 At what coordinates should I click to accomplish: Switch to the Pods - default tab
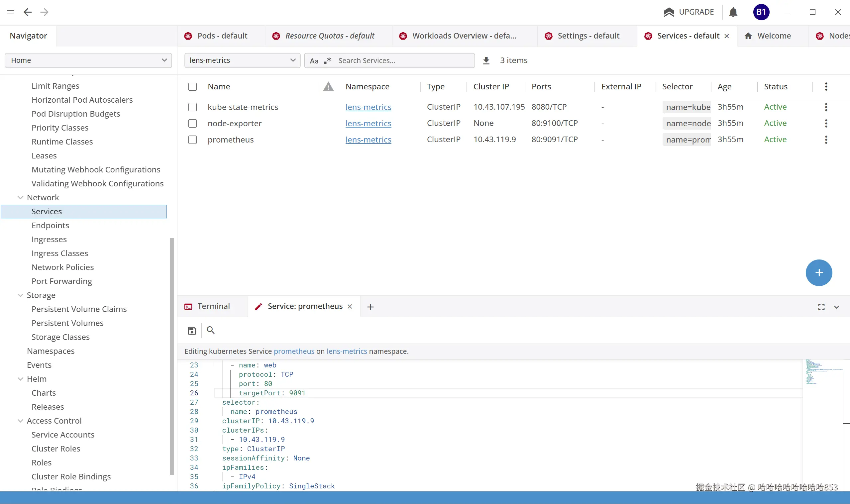click(222, 36)
